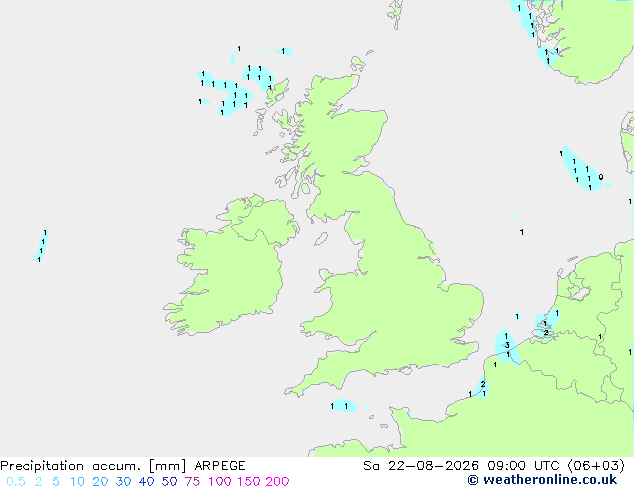Click the '3' precipitation value near the Dover Strait
Screen dimensions: 634x490
click(507, 345)
